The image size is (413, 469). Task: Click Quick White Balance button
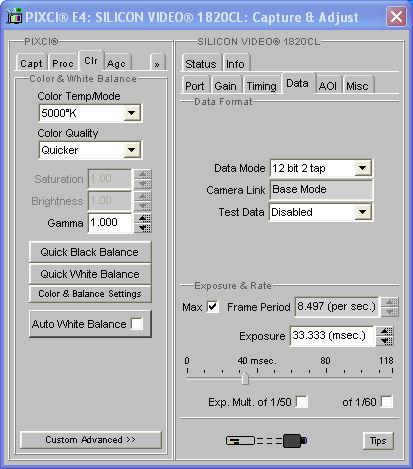pyautogui.click(x=90, y=274)
